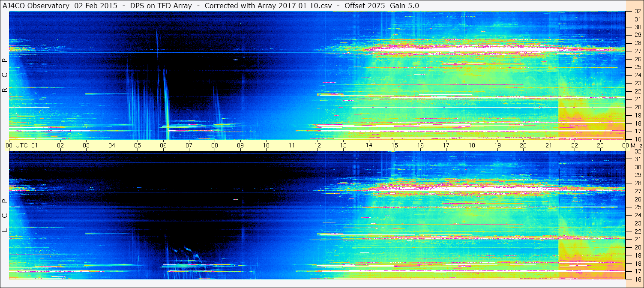644x288 pixels.
Task: Click the 18 MHz tick of LCP panel
Action: pos(637,263)
